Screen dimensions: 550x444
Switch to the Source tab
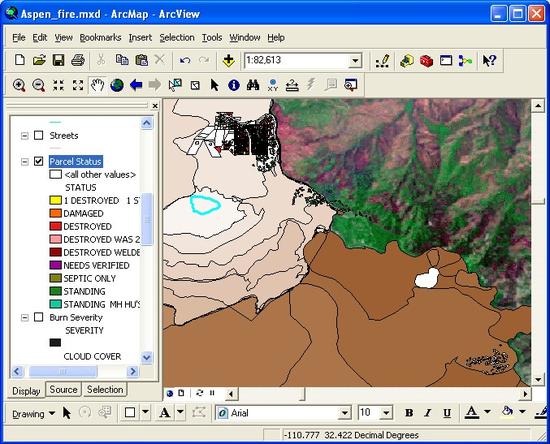click(63, 390)
